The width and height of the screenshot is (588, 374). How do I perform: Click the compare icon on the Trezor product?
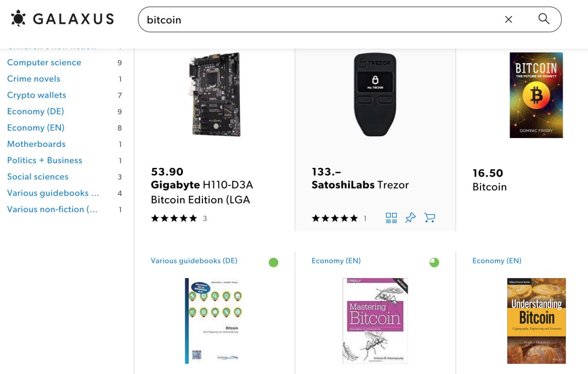point(391,218)
